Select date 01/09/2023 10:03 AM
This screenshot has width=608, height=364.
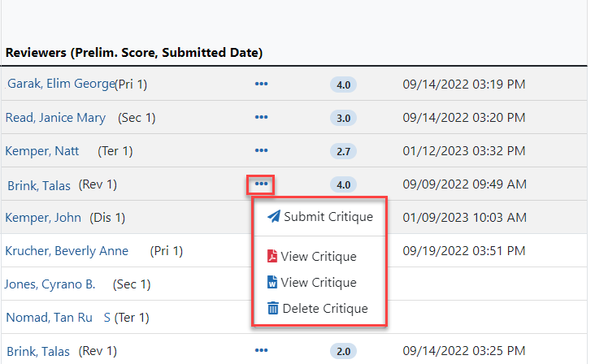pyautogui.click(x=464, y=218)
